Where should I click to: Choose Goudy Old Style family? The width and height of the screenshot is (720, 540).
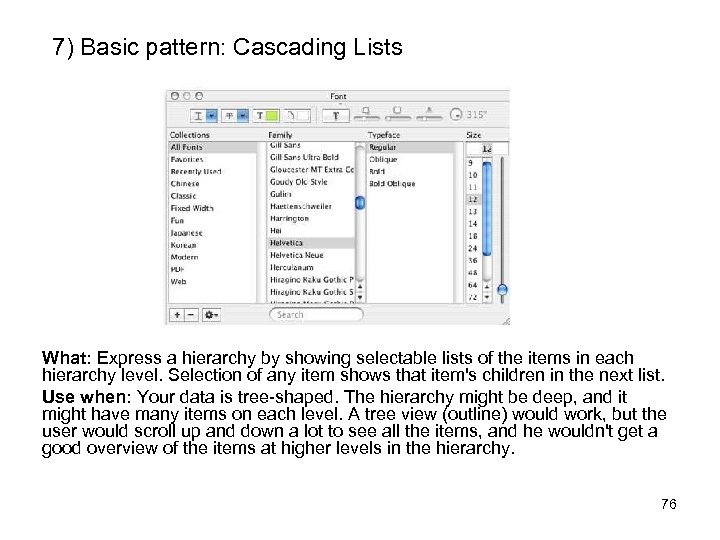pyautogui.click(x=311, y=182)
